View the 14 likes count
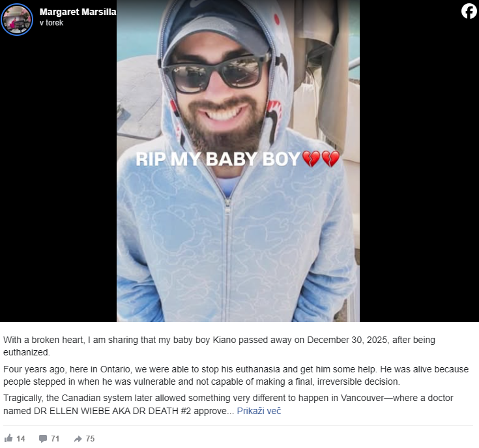 click(x=20, y=438)
